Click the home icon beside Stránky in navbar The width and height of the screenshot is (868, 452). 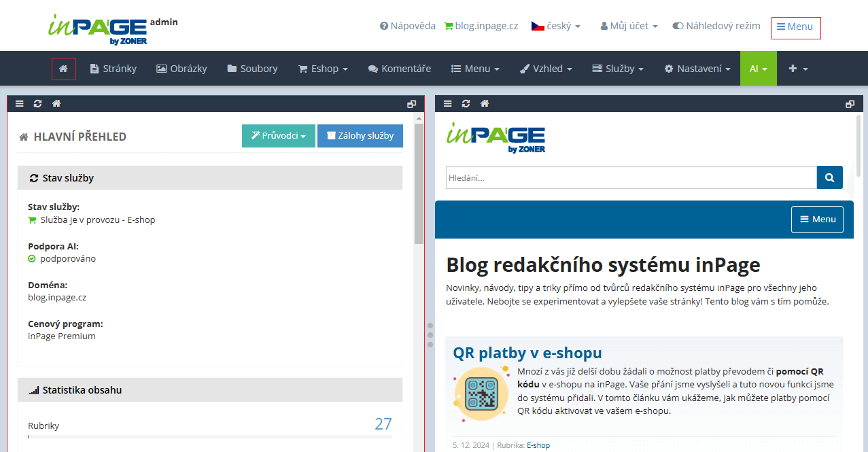coord(63,69)
